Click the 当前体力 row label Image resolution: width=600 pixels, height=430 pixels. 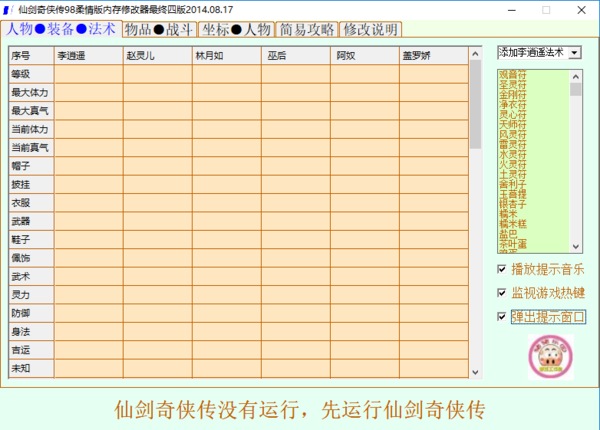click(31, 129)
